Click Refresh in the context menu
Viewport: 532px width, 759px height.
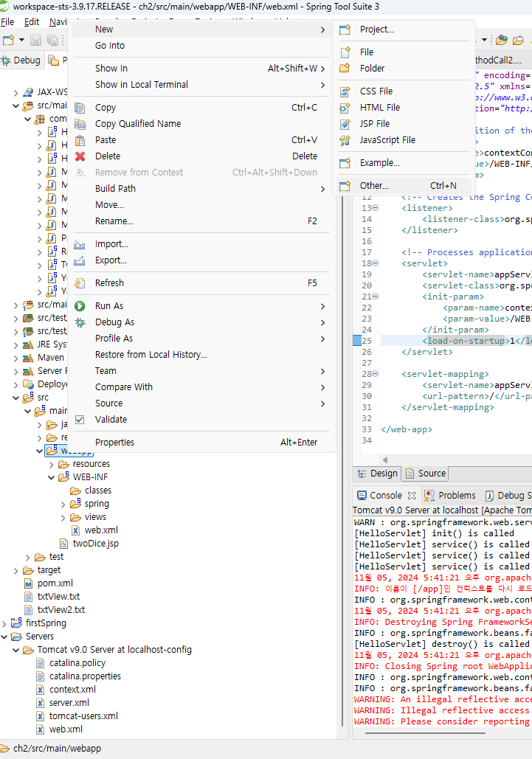(201, 283)
